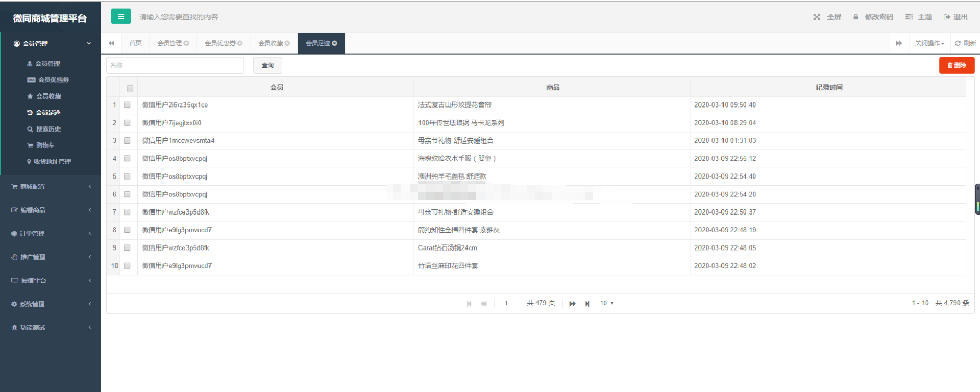
Task: Click the 查询 search button
Action: [267, 65]
